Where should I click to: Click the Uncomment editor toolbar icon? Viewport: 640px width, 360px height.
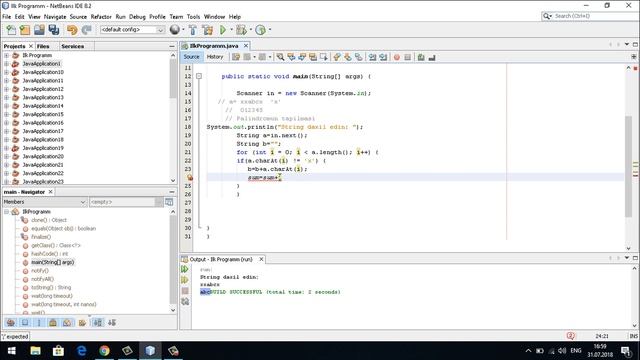(x=432, y=57)
